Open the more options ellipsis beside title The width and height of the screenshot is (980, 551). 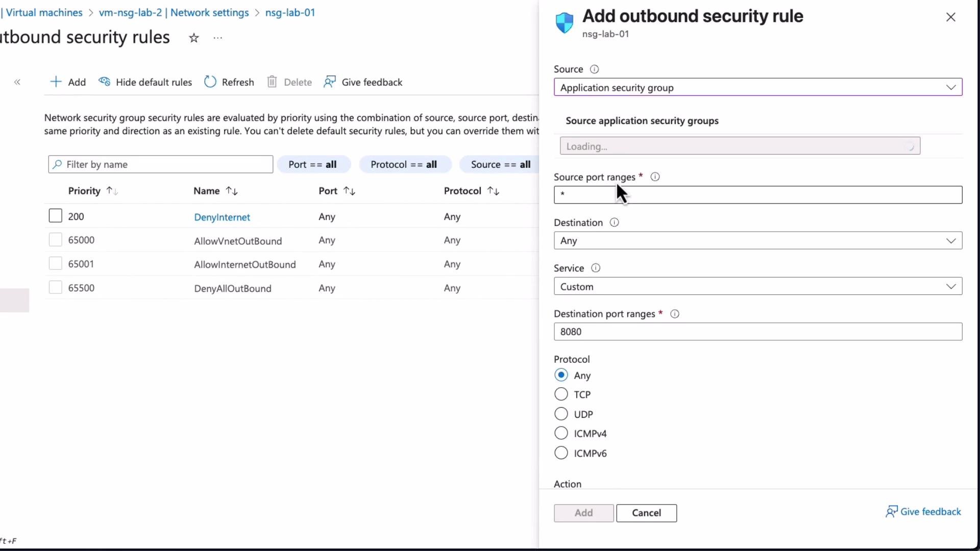(218, 38)
